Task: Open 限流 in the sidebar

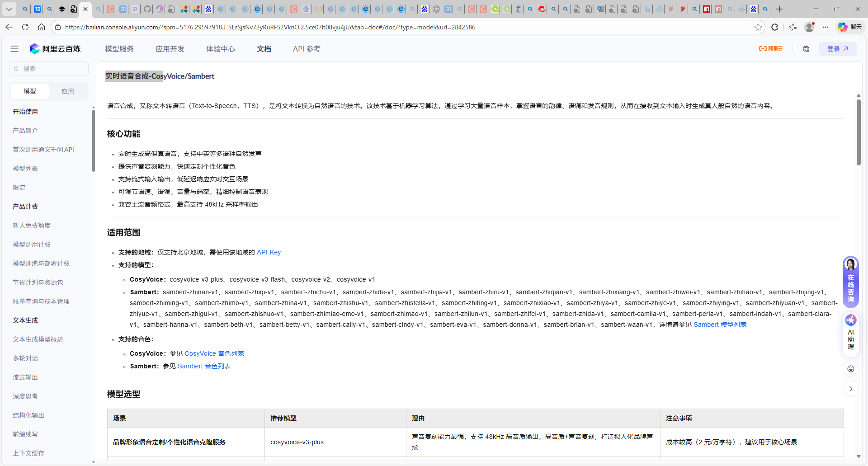Action: 19,188
